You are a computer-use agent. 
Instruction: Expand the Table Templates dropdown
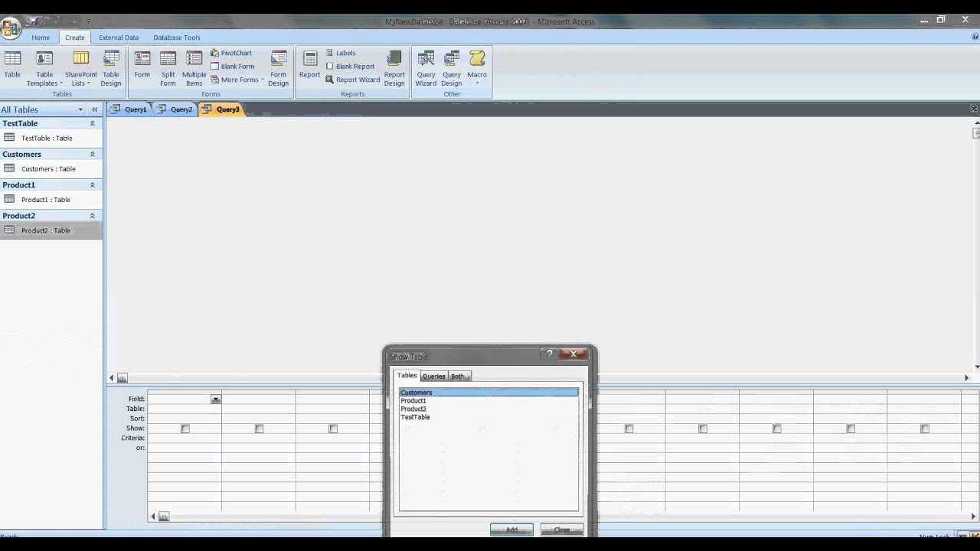click(x=44, y=79)
